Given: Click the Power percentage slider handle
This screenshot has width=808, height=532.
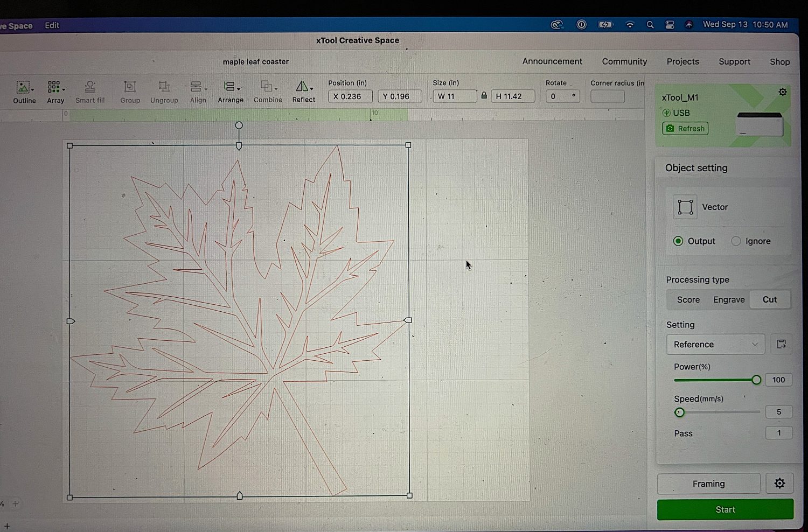Looking at the screenshot, I should (x=756, y=380).
